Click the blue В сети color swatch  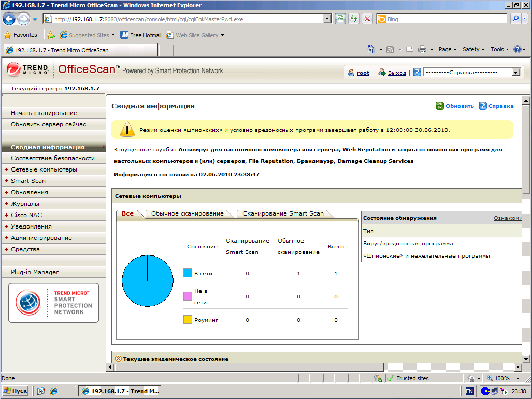coord(188,273)
